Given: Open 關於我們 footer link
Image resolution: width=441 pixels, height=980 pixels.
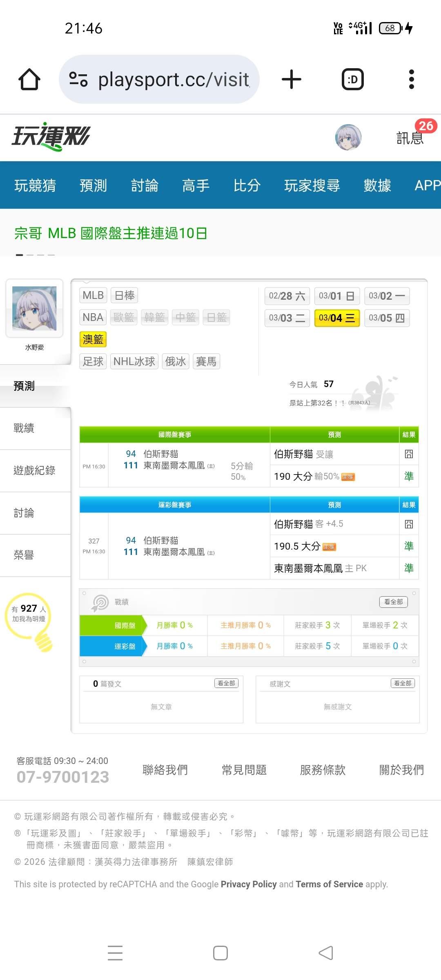Looking at the screenshot, I should coord(402,770).
